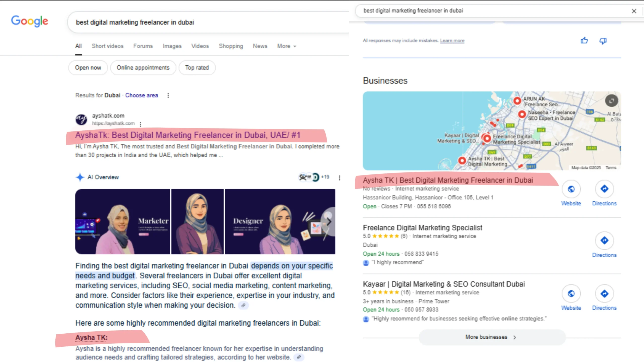Click the thumbs up feedback icon
644x362 pixels.
[584, 40]
